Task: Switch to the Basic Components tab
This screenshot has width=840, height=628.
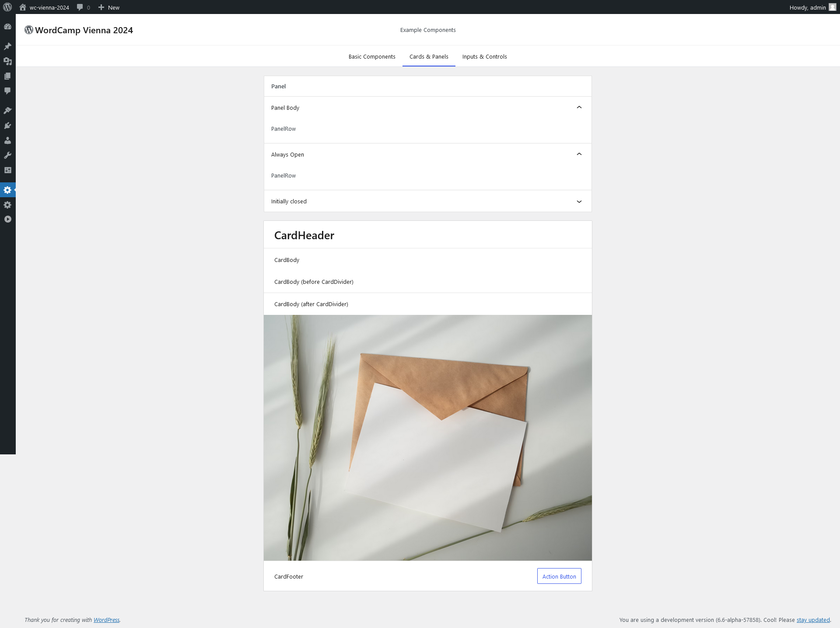Action: [371, 56]
